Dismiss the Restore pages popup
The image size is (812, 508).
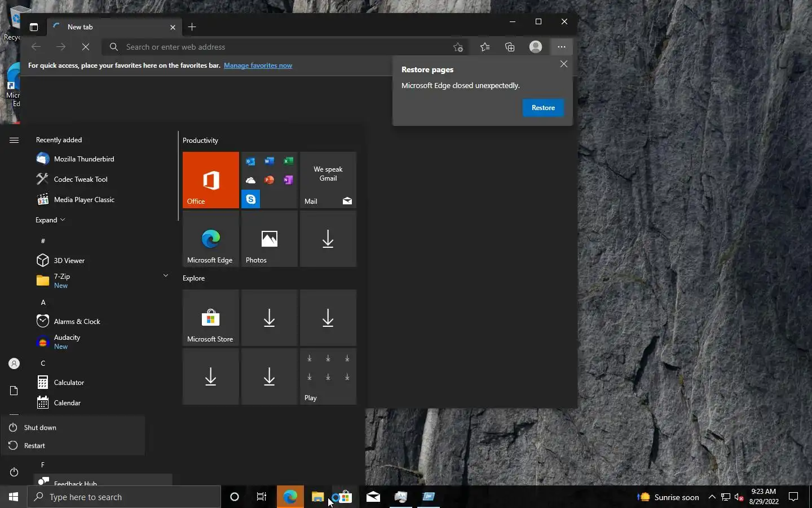(x=564, y=64)
